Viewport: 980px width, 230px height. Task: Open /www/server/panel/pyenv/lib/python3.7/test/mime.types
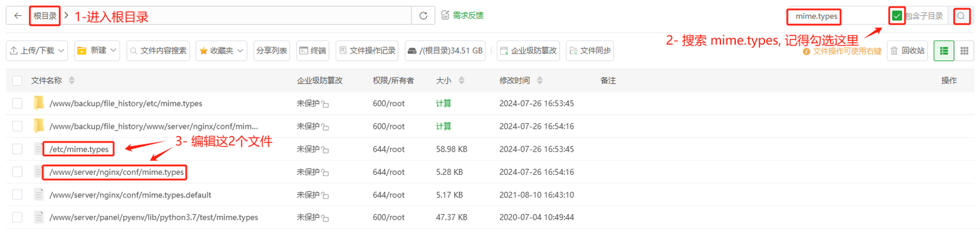pyautogui.click(x=154, y=217)
